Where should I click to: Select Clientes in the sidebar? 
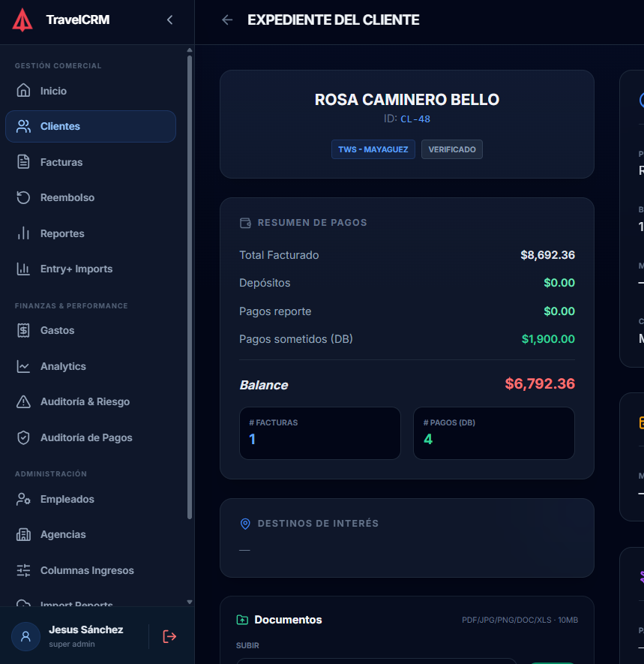pos(91,126)
